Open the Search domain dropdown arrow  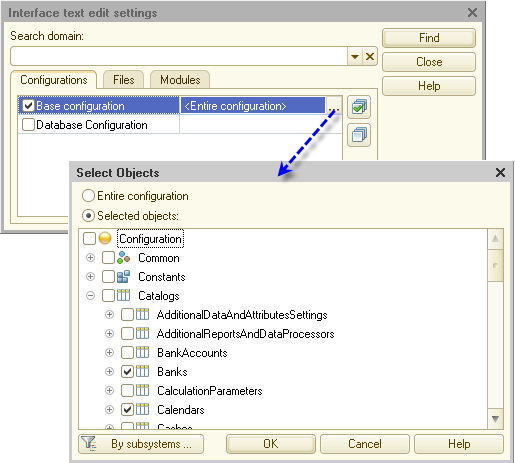click(355, 56)
